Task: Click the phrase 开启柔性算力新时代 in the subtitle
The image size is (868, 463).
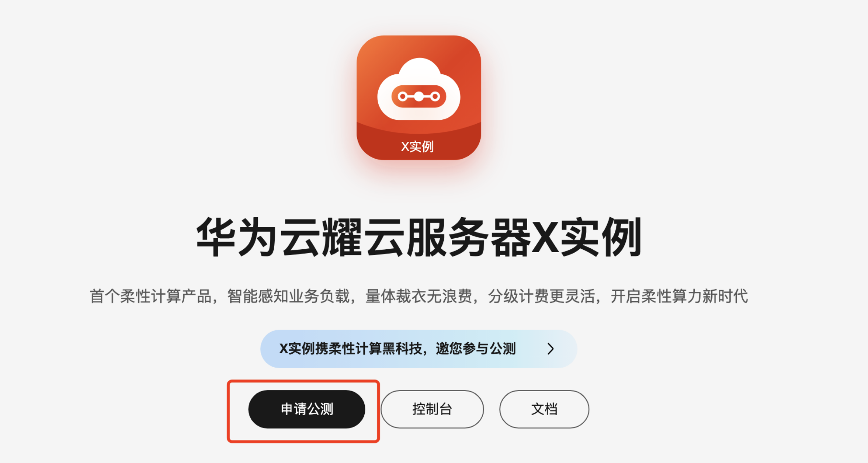Action: coord(679,296)
